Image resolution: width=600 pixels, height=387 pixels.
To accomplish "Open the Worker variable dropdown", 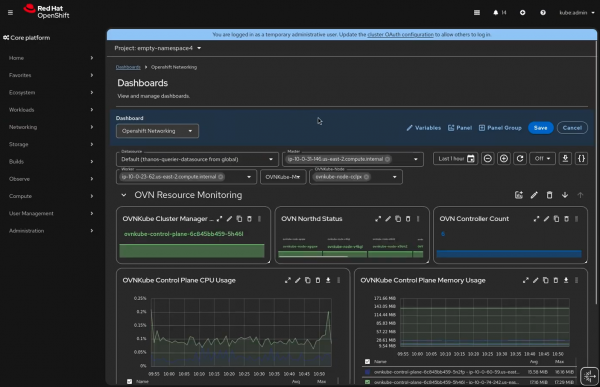I will 249,177.
